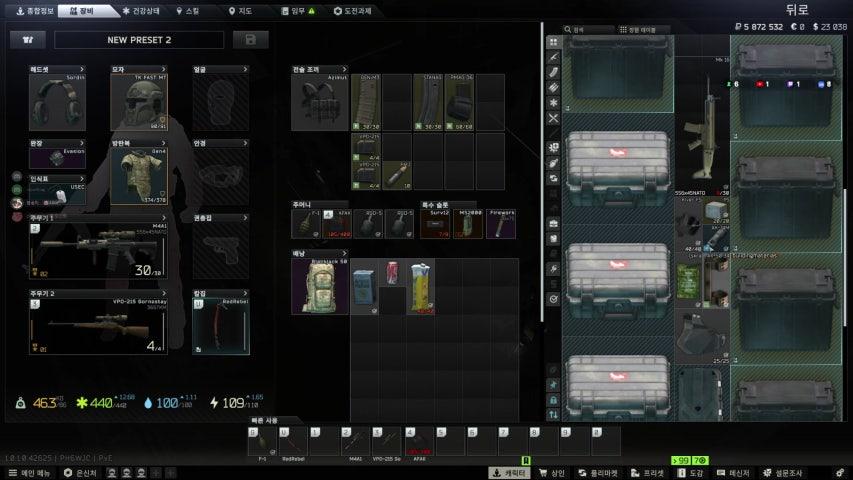This screenshot has height=480, width=853.
Task: Click the M4A1 primary weapon slot
Action: 98,252
